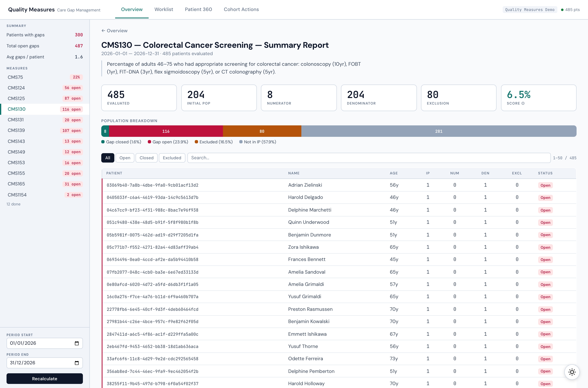Select CMS130 measure in sidebar
This screenshot has height=388, width=588.
[45, 109]
